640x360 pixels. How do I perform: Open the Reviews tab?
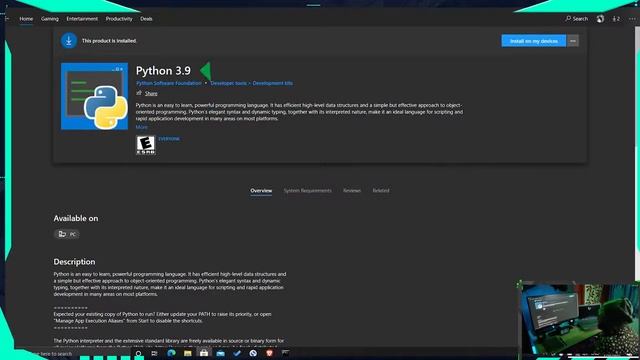352,191
